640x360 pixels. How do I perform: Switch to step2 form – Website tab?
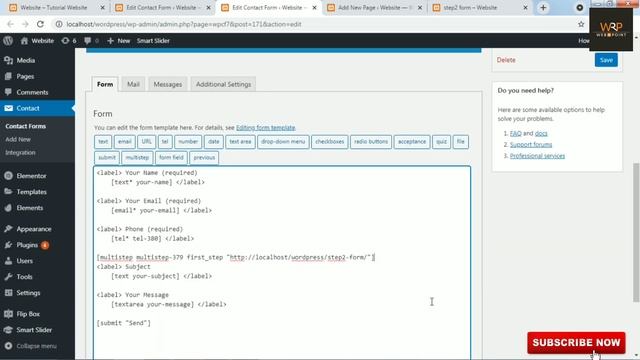point(480,8)
